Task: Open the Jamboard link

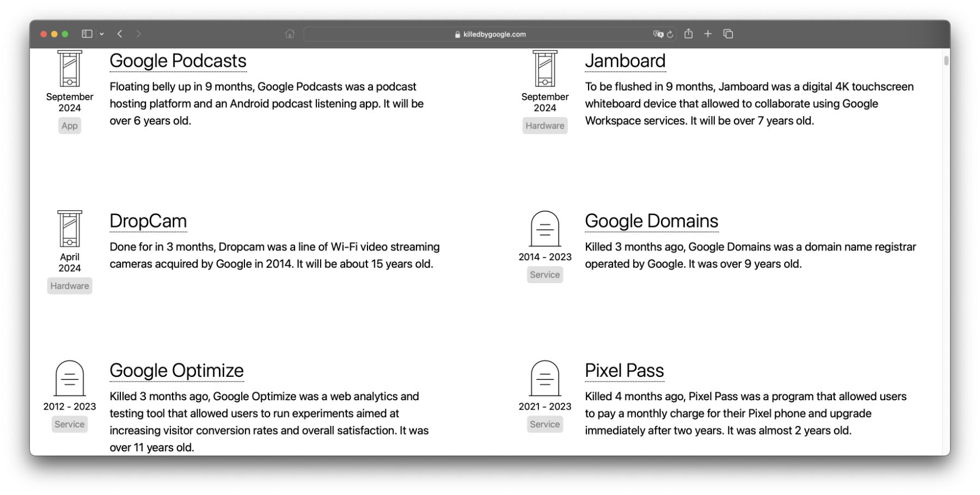Action: [625, 61]
